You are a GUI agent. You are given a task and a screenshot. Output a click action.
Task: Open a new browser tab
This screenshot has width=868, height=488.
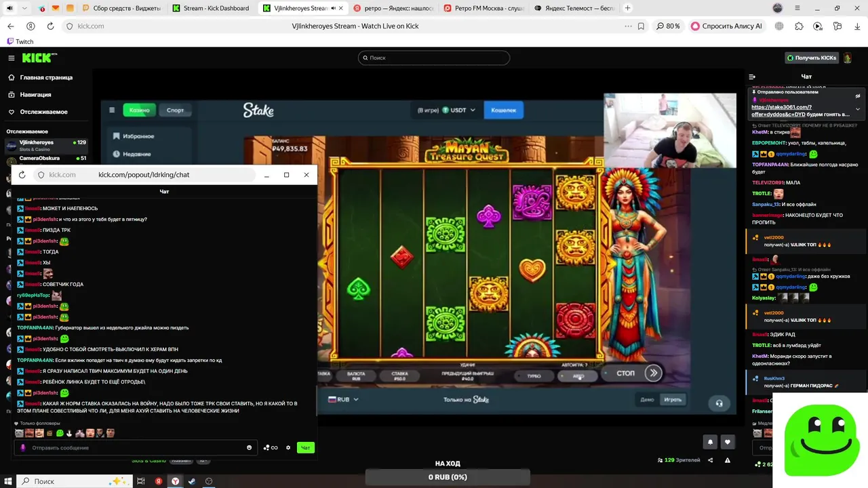pos(627,8)
